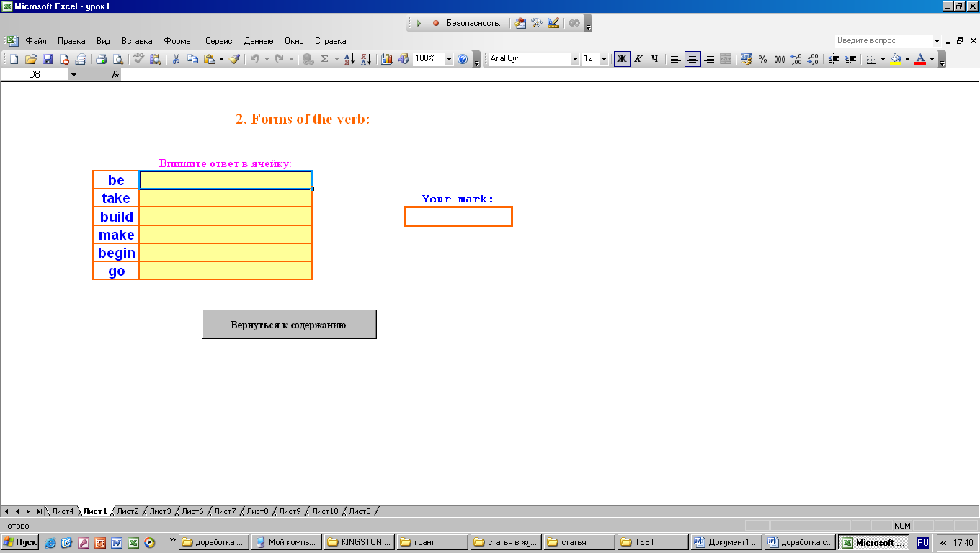Open the Zoom 100% dropdown
The image size is (980, 553).
pos(450,59)
